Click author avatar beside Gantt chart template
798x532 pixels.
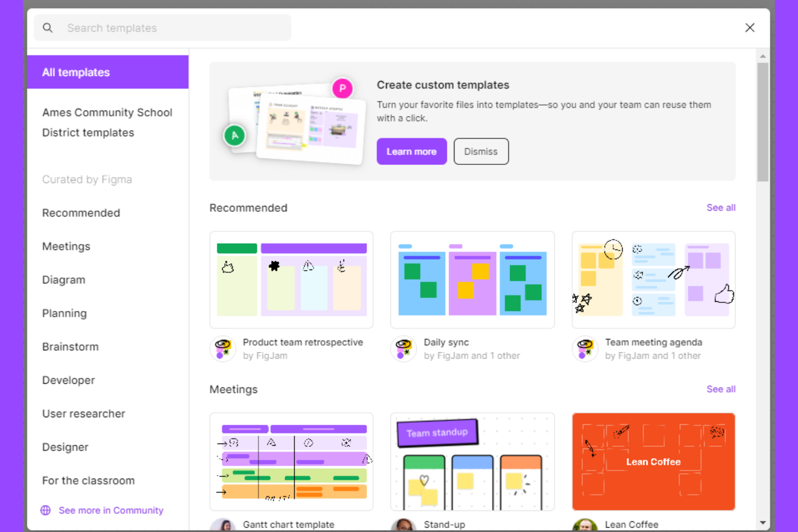[x=223, y=525]
